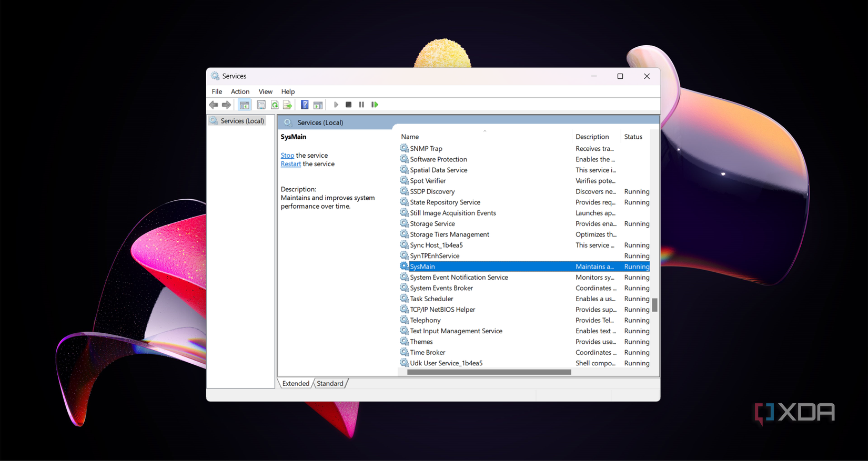
Task: Click the Export List toolbar icon
Action: (287, 105)
